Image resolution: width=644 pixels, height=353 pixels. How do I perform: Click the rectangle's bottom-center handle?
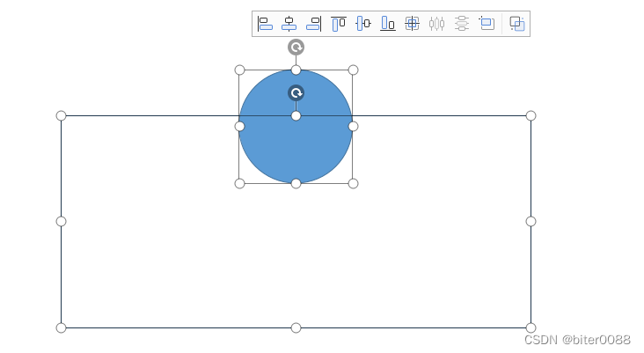296,327
